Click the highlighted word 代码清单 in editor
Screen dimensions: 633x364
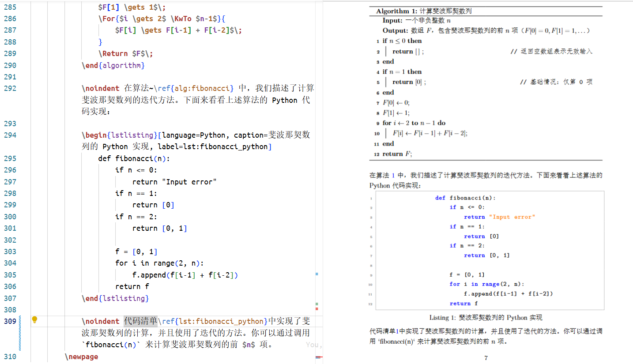click(x=140, y=321)
